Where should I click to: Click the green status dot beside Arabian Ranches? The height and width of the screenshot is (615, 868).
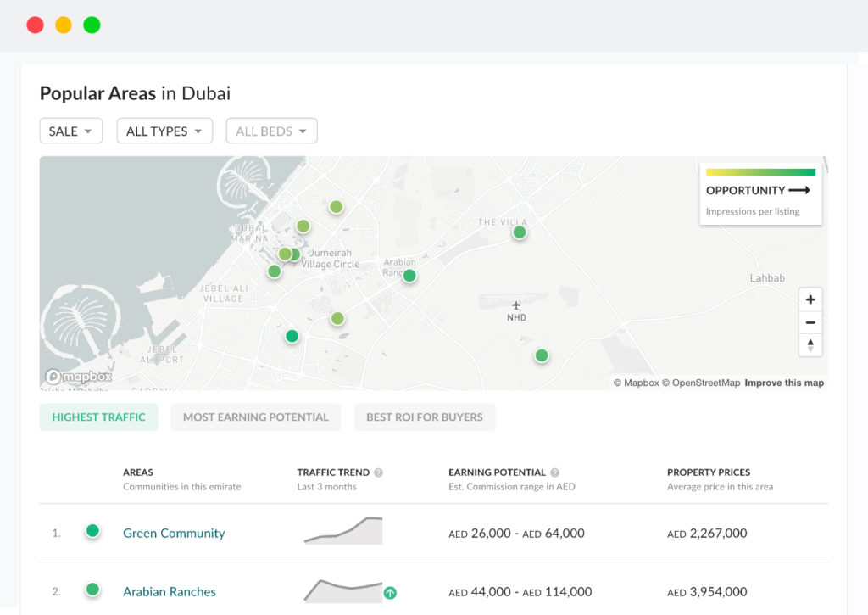coord(92,590)
